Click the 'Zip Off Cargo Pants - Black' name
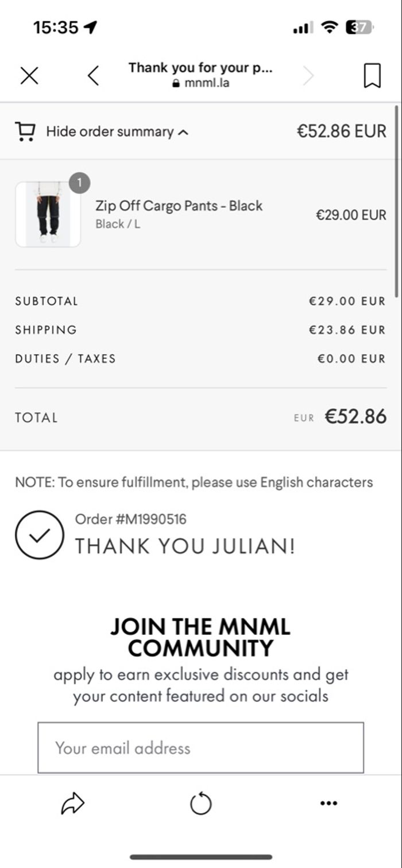 179,206
